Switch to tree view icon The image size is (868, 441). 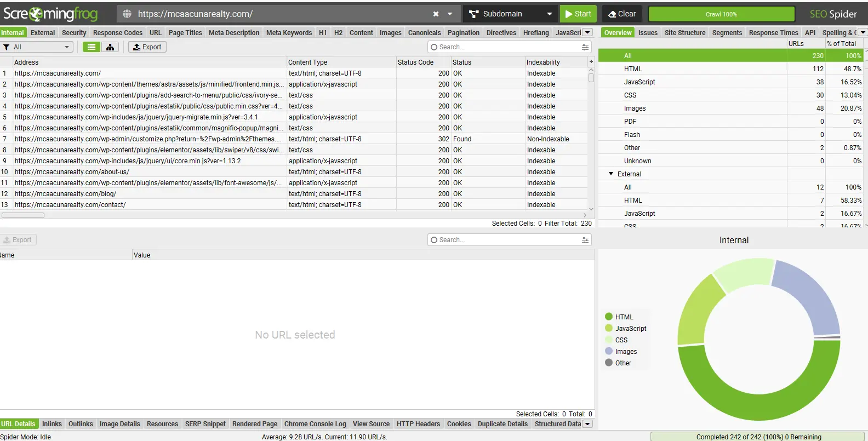click(x=110, y=47)
